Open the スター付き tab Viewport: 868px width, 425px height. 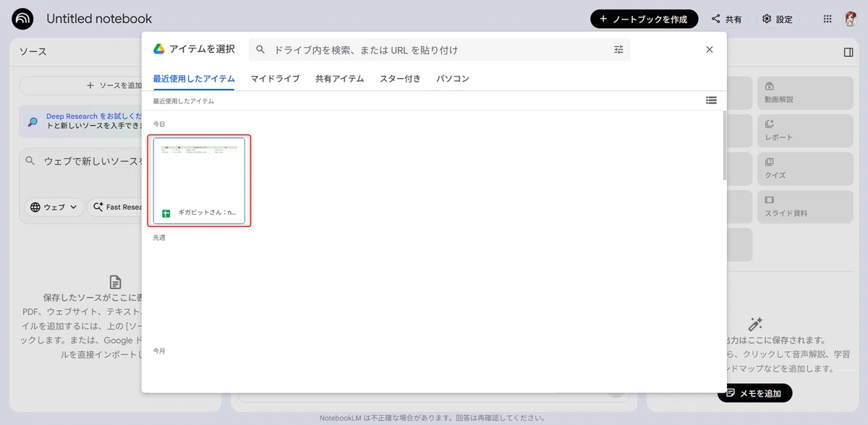(400, 79)
